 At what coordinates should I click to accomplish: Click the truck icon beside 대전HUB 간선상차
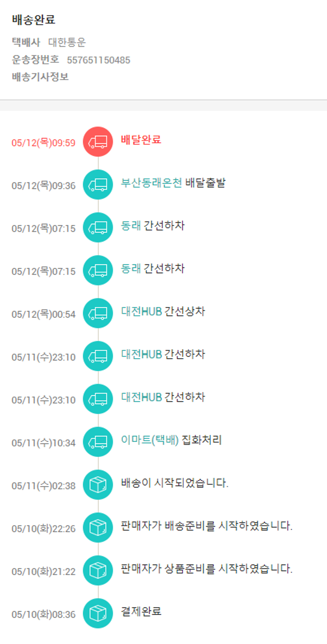(x=98, y=313)
